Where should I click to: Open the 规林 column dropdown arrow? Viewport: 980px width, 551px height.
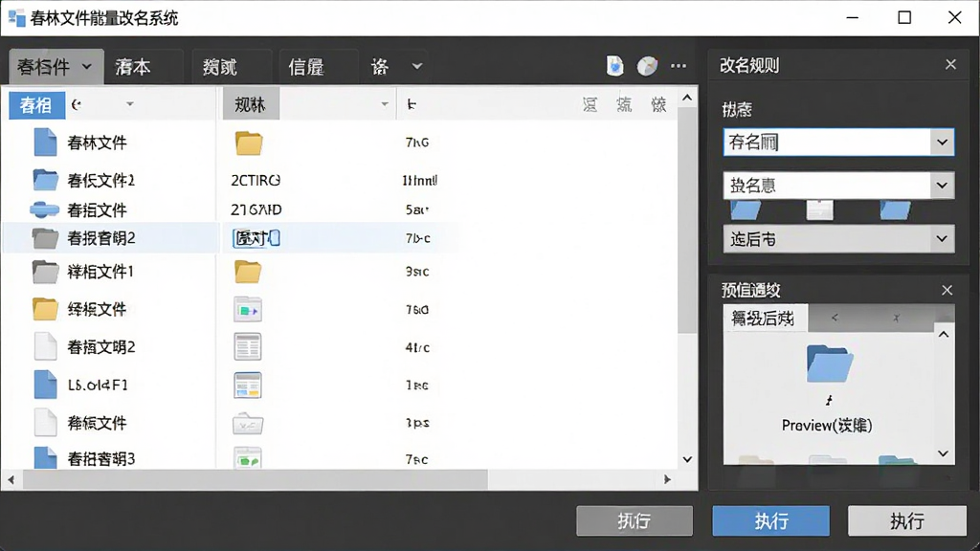click(385, 104)
